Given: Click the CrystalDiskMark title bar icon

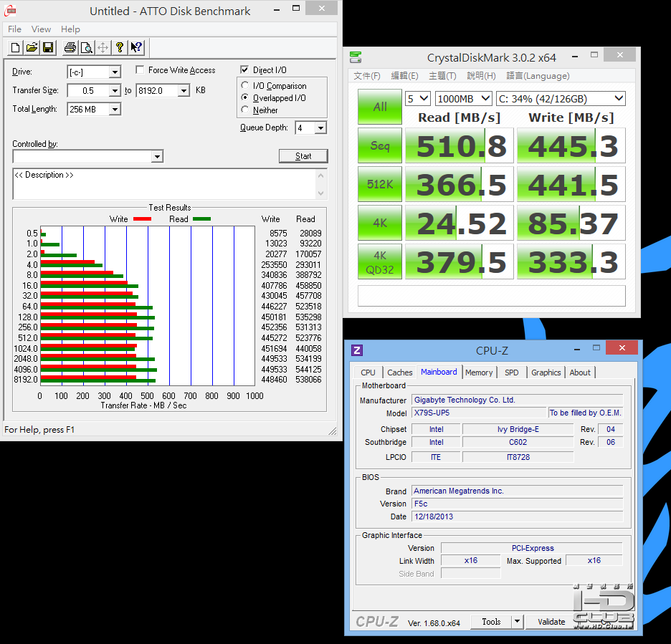Looking at the screenshot, I should 356,57.
